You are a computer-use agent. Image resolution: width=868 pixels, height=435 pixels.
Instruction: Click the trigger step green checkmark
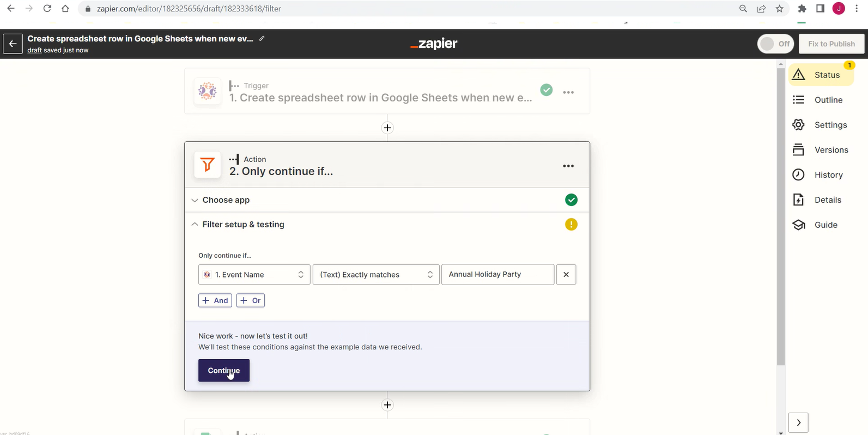tap(547, 90)
